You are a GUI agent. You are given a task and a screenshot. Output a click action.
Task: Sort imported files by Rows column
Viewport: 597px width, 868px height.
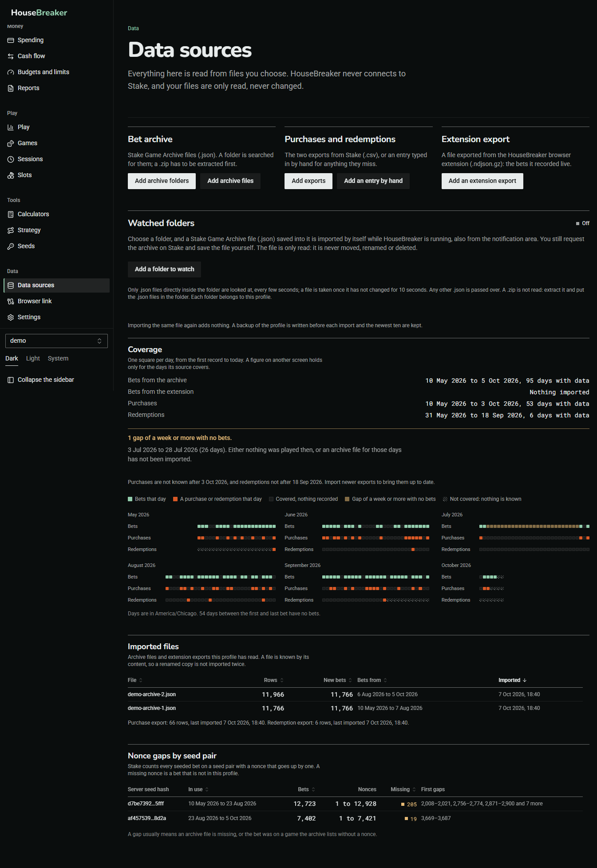(273, 680)
